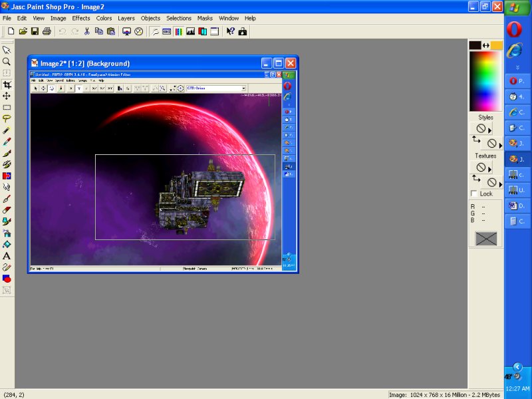Select the rectangular Selection tool

[x=7, y=107]
